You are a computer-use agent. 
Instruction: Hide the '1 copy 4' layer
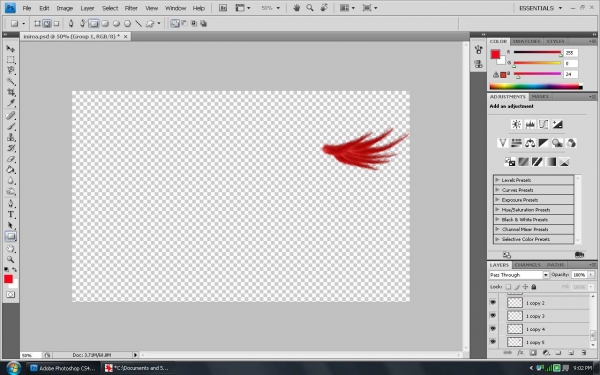click(493, 329)
